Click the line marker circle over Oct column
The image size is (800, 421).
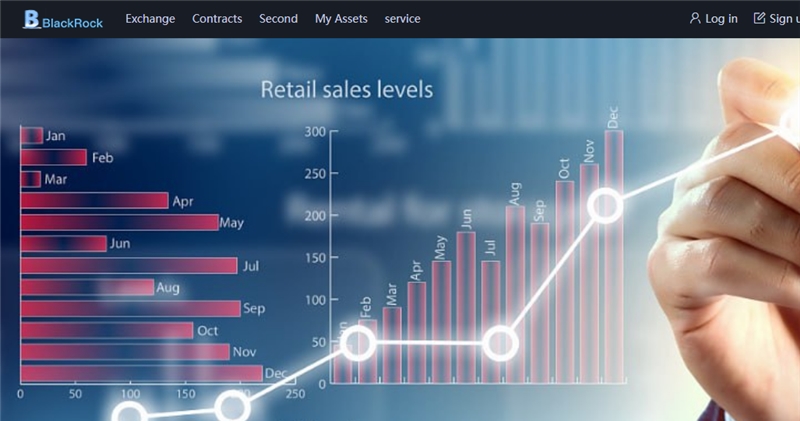coord(606,206)
